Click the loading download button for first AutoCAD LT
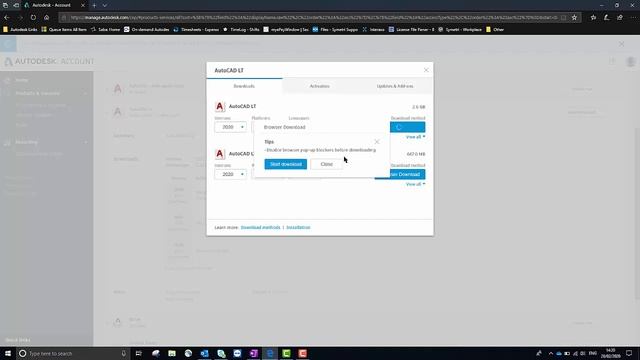Viewport: 640px width, 360px height. point(407,127)
